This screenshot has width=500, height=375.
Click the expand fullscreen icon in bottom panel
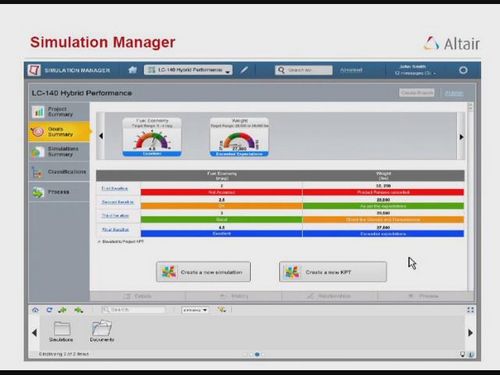click(470, 310)
